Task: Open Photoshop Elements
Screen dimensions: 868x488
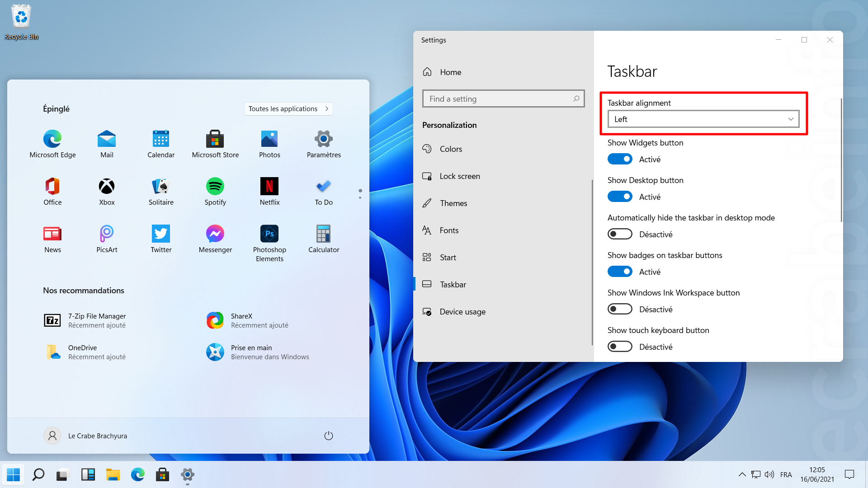Action: pyautogui.click(x=269, y=244)
